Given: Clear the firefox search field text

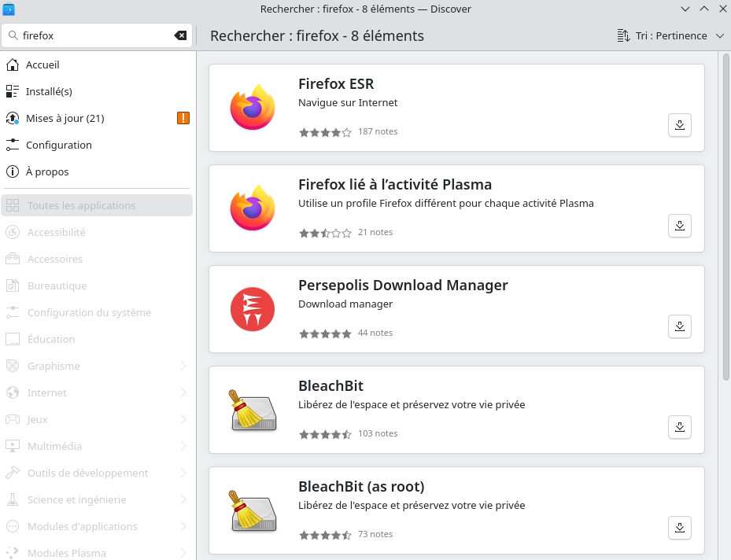Looking at the screenshot, I should tap(180, 35).
